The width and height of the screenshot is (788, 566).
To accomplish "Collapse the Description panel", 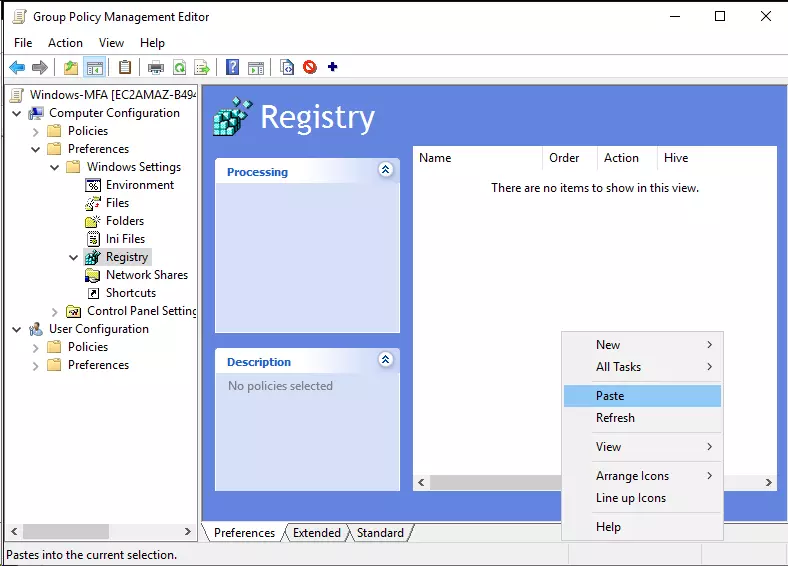I will [x=385, y=360].
